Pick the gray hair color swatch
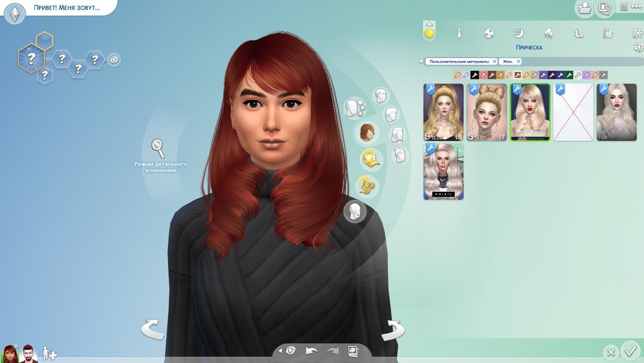644x363 pixels. coord(603,75)
